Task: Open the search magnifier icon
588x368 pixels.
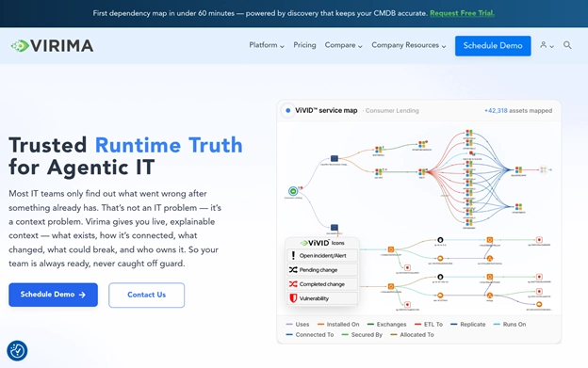Action: [567, 45]
